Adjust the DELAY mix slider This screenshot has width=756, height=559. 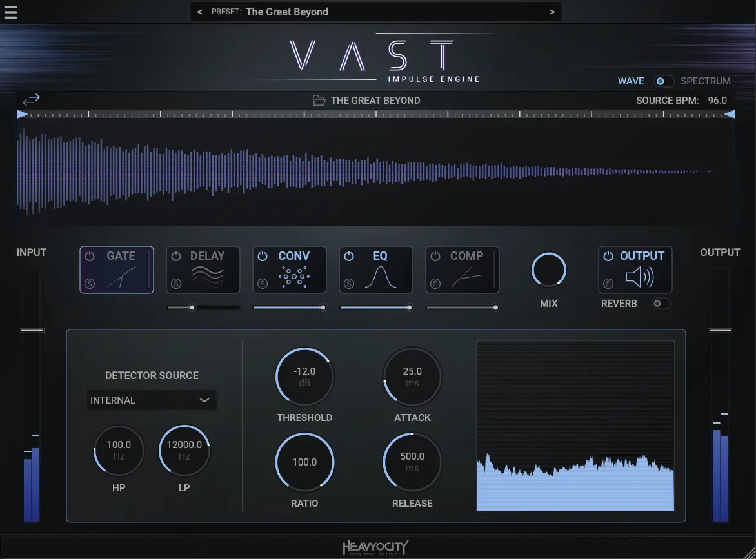click(x=203, y=308)
